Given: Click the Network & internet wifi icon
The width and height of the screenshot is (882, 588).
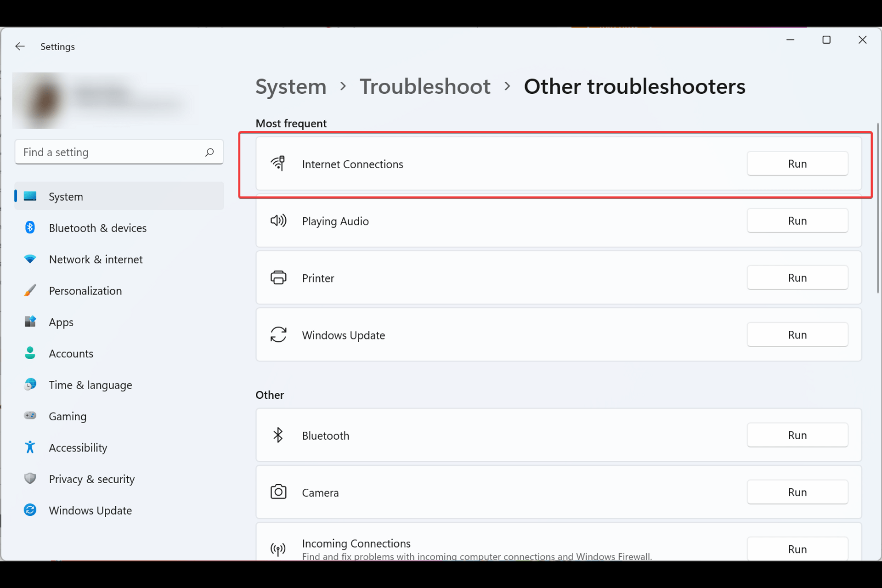Looking at the screenshot, I should (x=30, y=259).
